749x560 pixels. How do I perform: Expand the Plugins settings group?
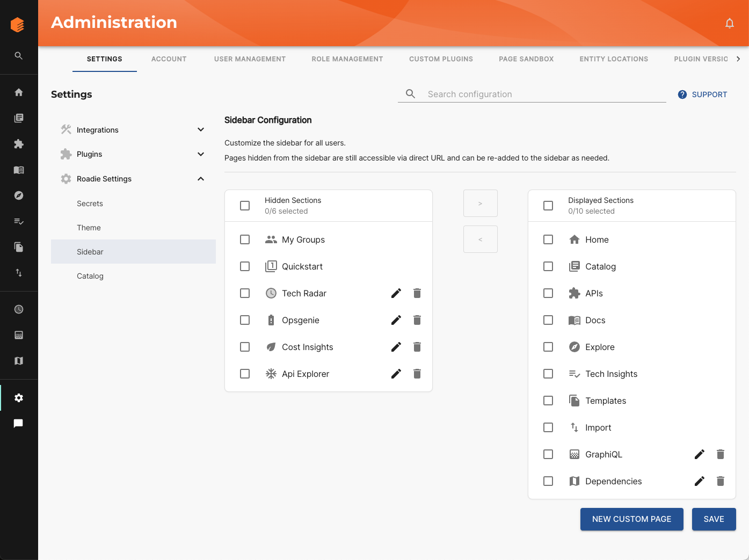[x=133, y=154]
